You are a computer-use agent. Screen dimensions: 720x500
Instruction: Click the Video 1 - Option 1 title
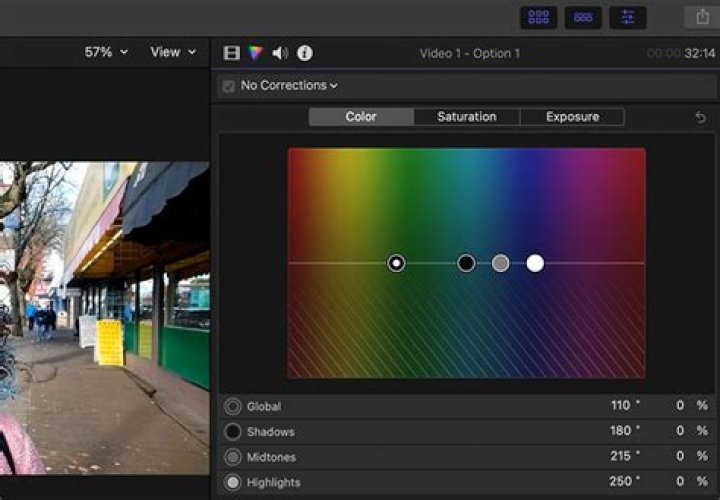click(x=470, y=54)
